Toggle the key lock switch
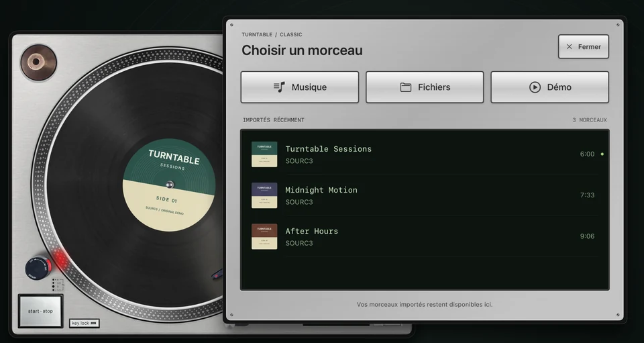The width and height of the screenshot is (644, 343). coord(85,324)
